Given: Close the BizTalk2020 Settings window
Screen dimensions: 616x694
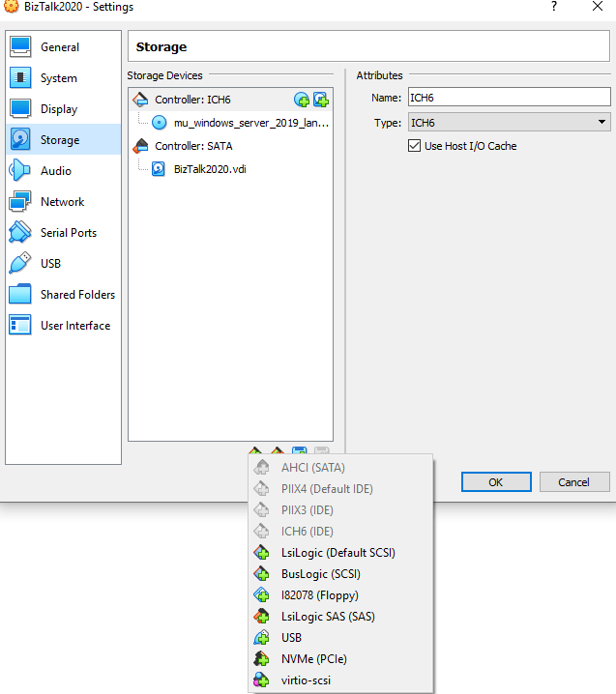Looking at the screenshot, I should pos(598,7).
